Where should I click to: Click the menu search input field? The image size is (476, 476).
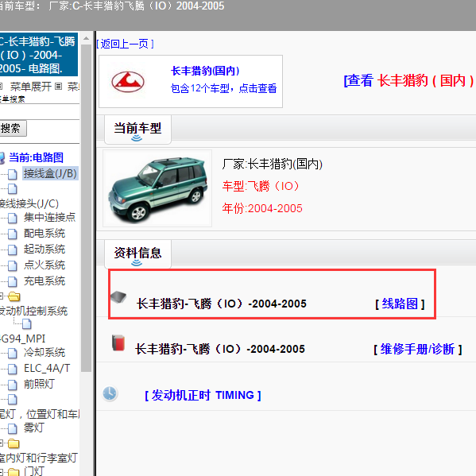[x=40, y=112]
